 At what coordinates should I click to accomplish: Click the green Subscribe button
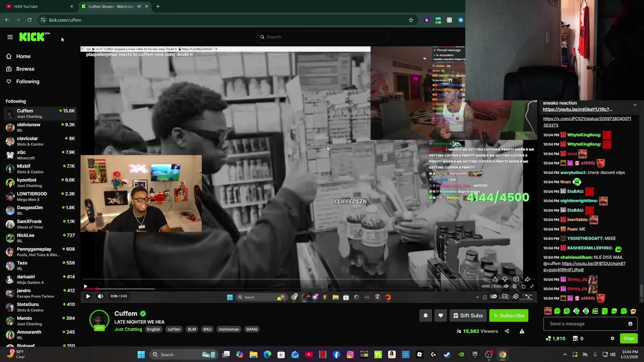(x=509, y=316)
